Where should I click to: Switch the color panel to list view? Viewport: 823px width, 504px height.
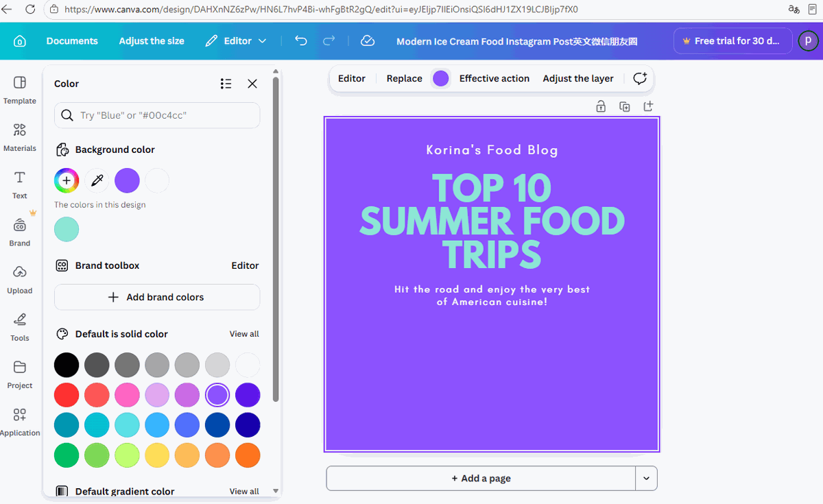(x=226, y=84)
